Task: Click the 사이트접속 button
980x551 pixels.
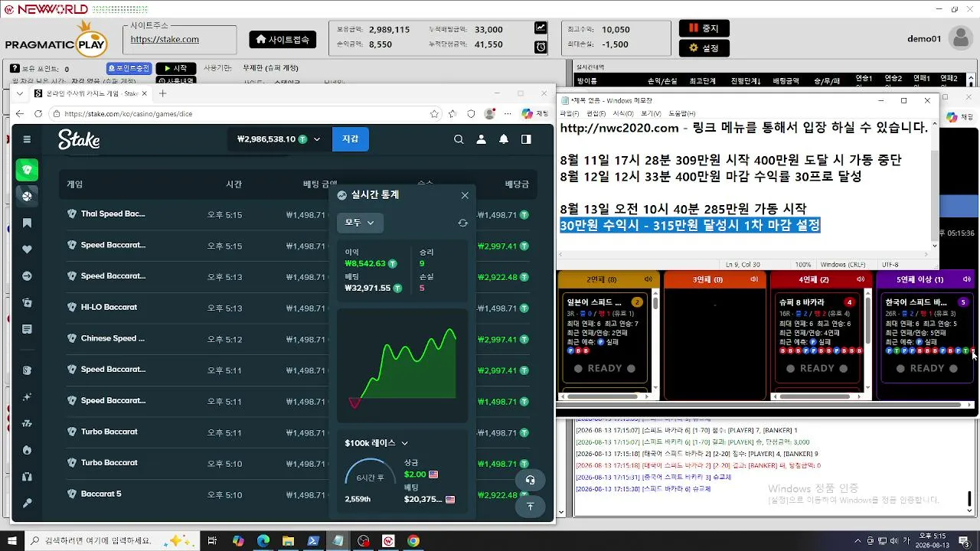Action: click(x=283, y=39)
